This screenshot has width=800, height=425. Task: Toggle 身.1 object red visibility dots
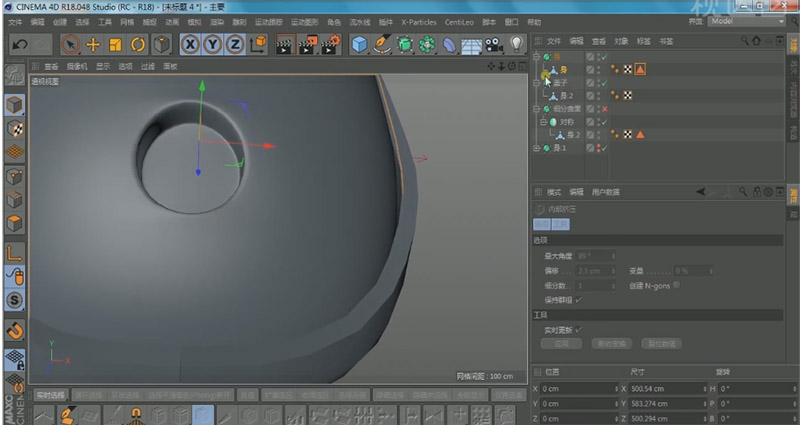[598, 148]
